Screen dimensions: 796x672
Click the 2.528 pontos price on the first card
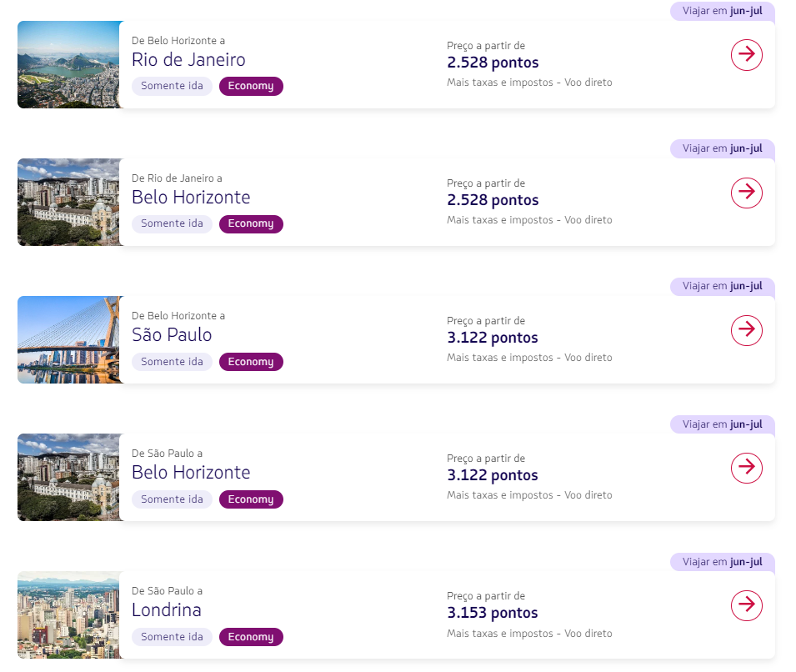pyautogui.click(x=493, y=63)
